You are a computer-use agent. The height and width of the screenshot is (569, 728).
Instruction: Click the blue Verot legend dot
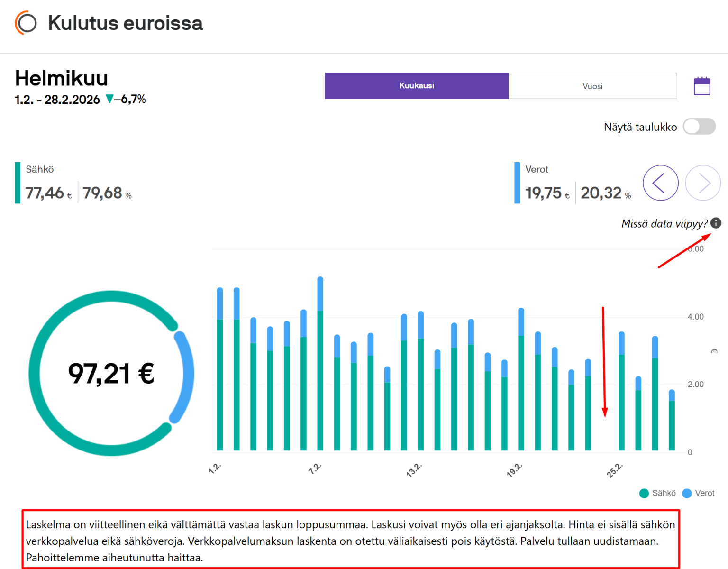click(687, 493)
